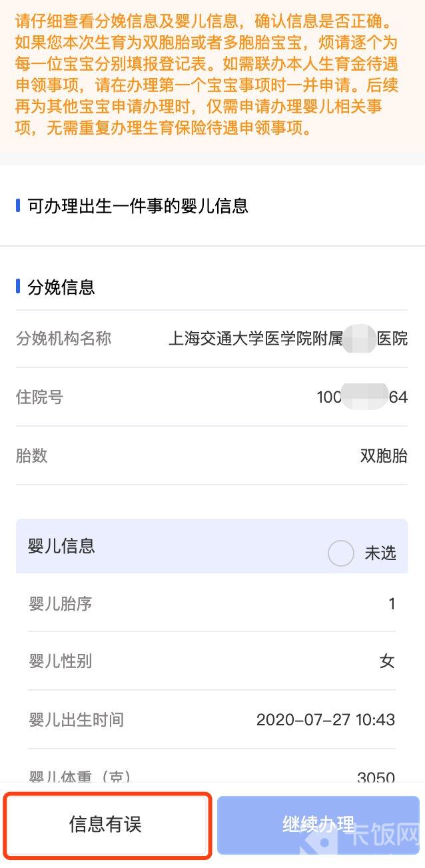Click the masked 住院号 number value
This screenshot has width=425, height=868.
click(x=362, y=397)
